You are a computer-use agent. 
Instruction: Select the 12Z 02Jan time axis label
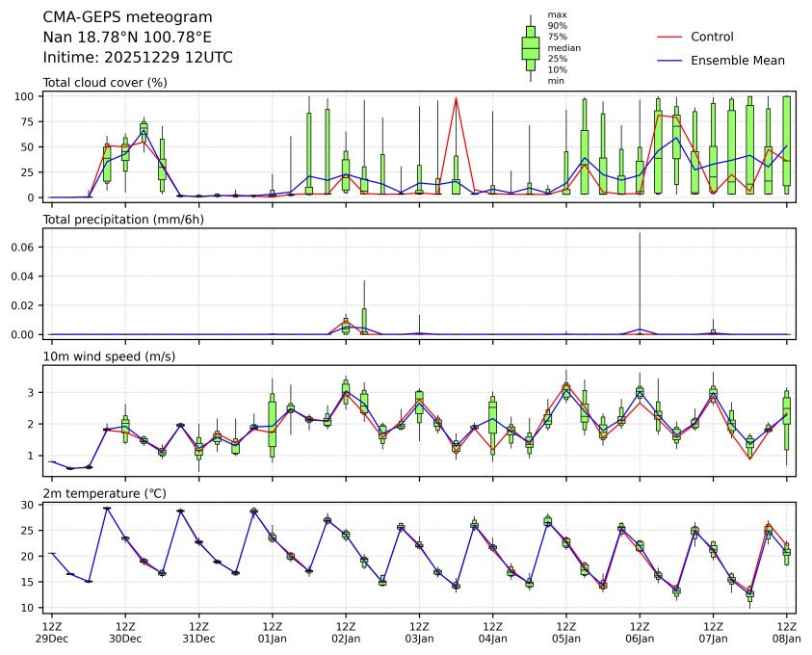tap(345, 632)
